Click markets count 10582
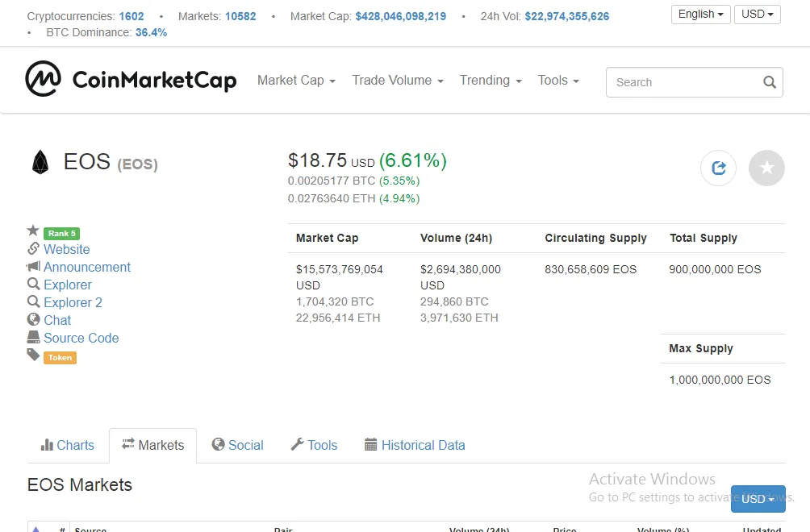This screenshot has width=810, height=532. pos(240,16)
